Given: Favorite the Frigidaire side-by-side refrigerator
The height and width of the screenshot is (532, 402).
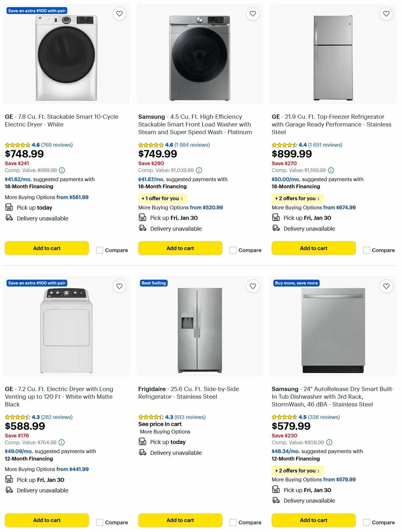Looking at the screenshot, I should (253, 286).
